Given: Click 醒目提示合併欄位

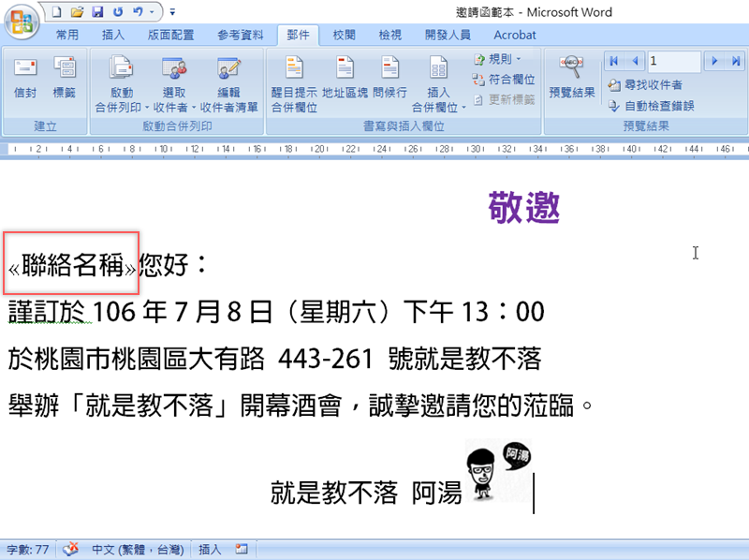Looking at the screenshot, I should click(x=294, y=84).
